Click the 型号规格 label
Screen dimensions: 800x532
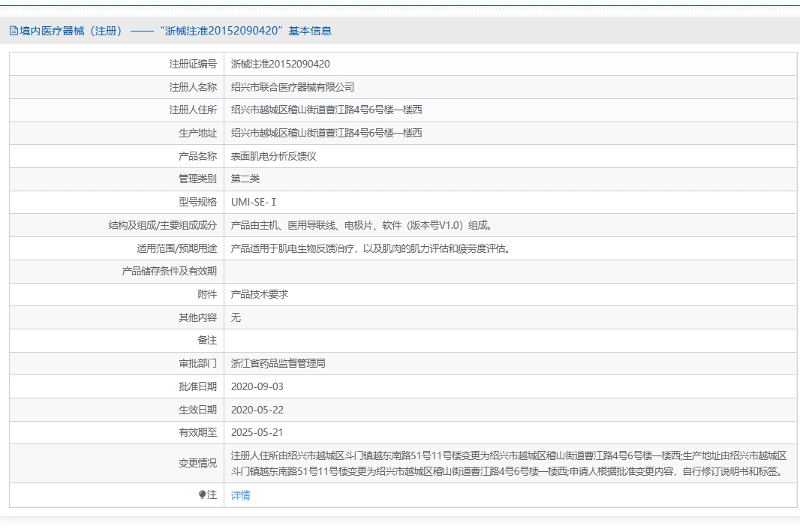(x=197, y=203)
